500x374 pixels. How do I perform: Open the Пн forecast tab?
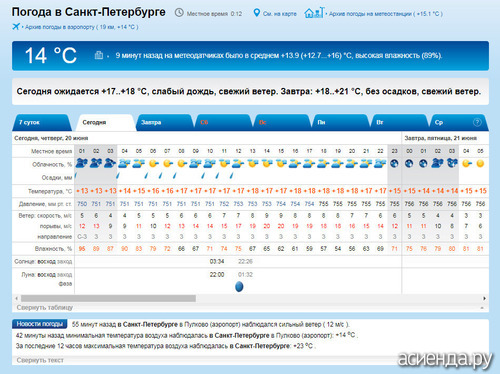(x=340, y=122)
